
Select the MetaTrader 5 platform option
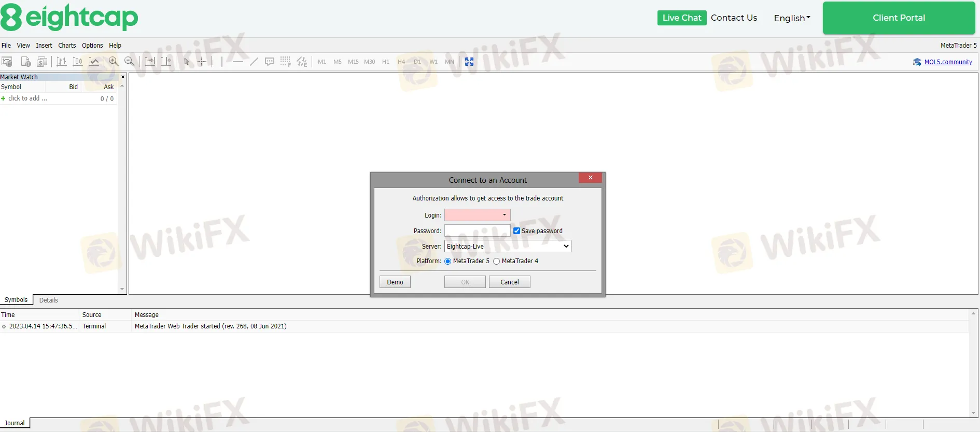pyautogui.click(x=448, y=261)
